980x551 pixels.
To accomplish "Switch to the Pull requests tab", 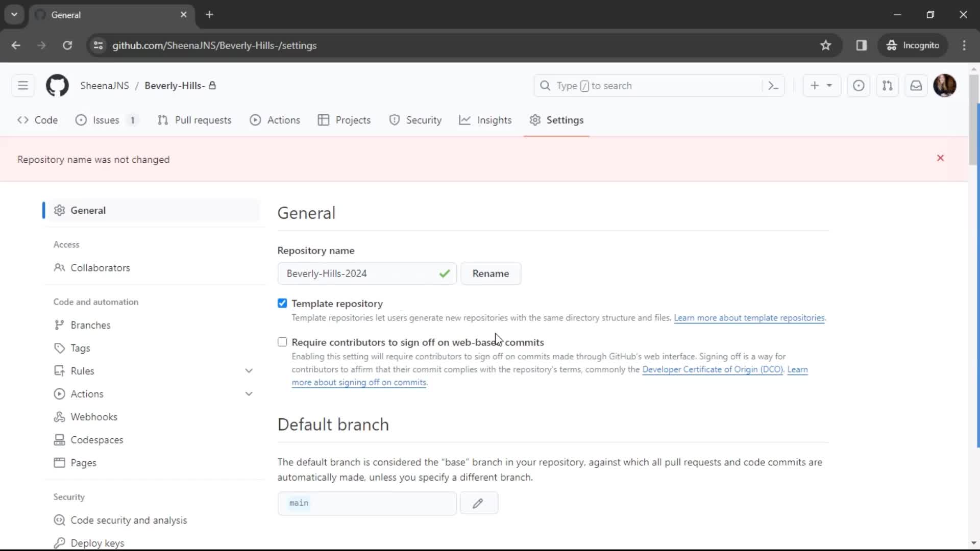I will [x=194, y=120].
